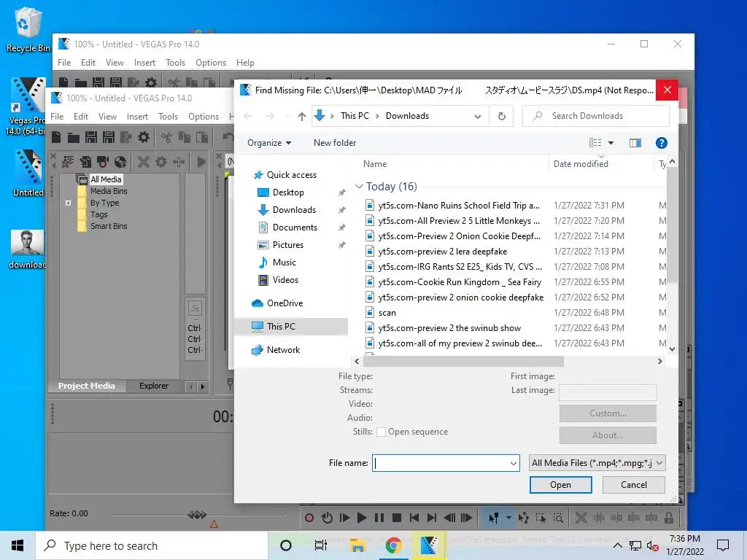This screenshot has height=560, width=747.
Task: Click the Refresh button beside address bar
Action: click(502, 116)
